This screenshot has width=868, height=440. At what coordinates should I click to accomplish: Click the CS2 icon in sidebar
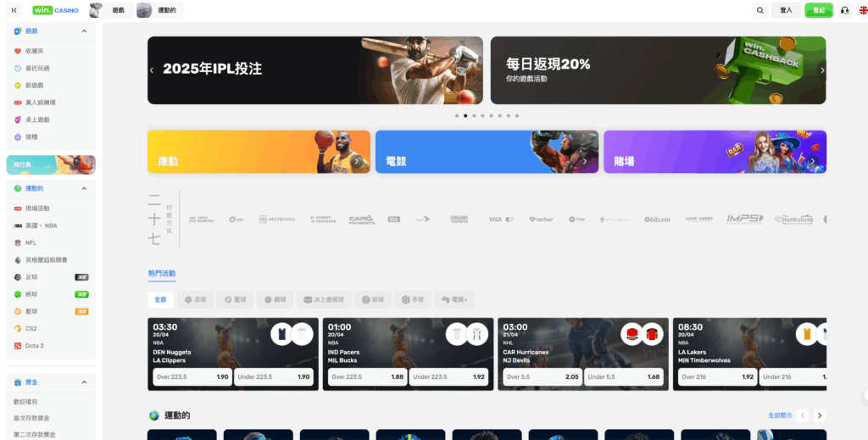point(18,329)
